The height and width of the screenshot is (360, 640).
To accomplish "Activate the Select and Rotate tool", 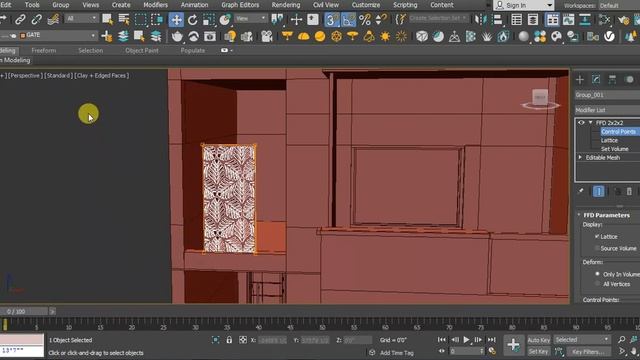I will pyautogui.click(x=193, y=19).
